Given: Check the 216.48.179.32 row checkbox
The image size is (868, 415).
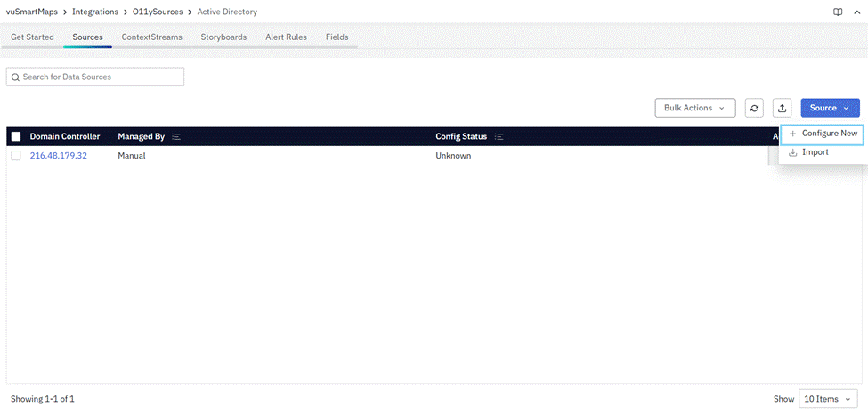Looking at the screenshot, I should [16, 156].
